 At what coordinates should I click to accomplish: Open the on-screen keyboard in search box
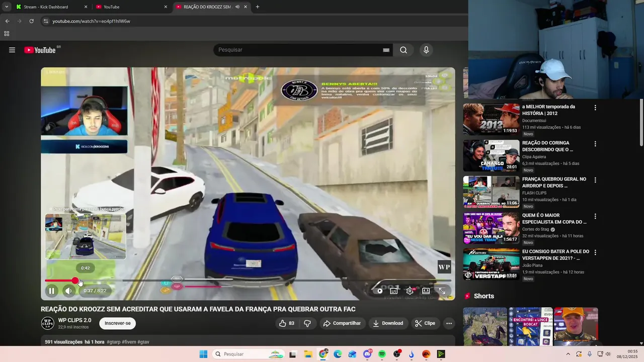[386, 50]
